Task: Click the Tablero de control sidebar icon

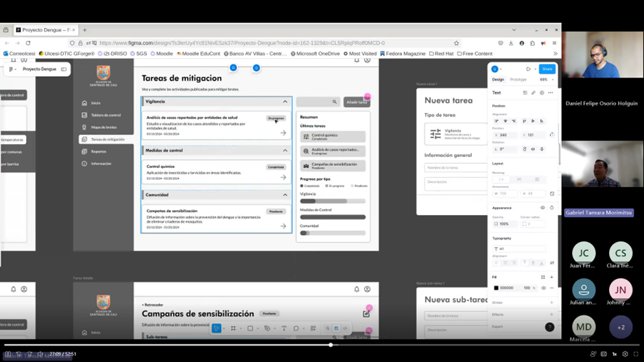Action: click(84, 115)
